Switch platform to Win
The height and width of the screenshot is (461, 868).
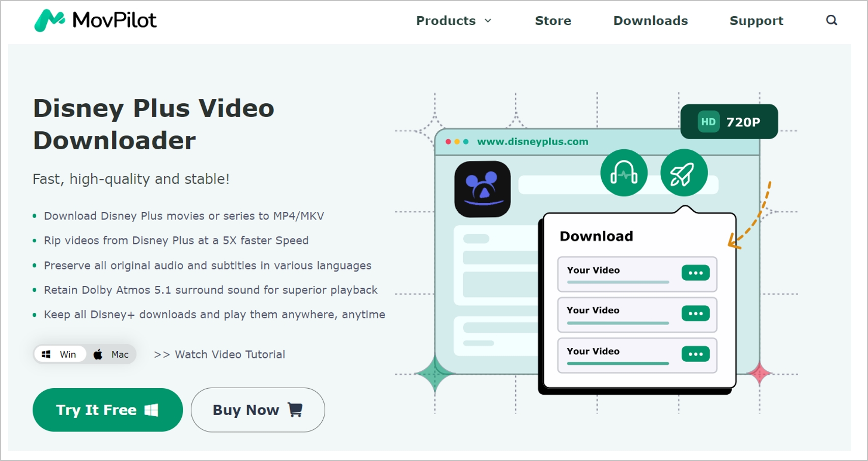[x=60, y=355]
